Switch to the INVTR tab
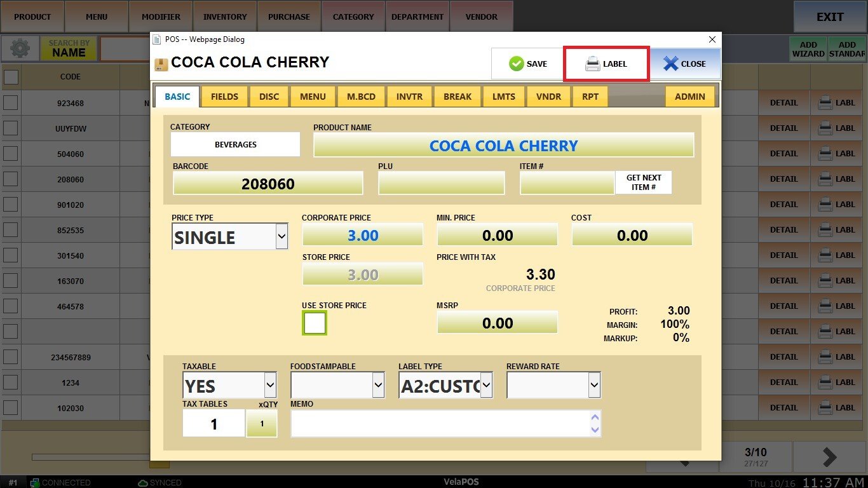 (x=410, y=97)
